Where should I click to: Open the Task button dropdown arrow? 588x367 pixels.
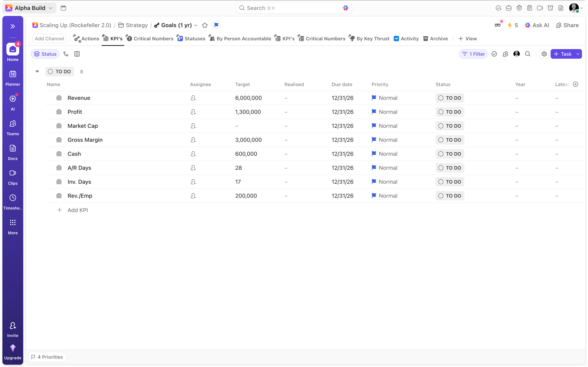click(578, 54)
